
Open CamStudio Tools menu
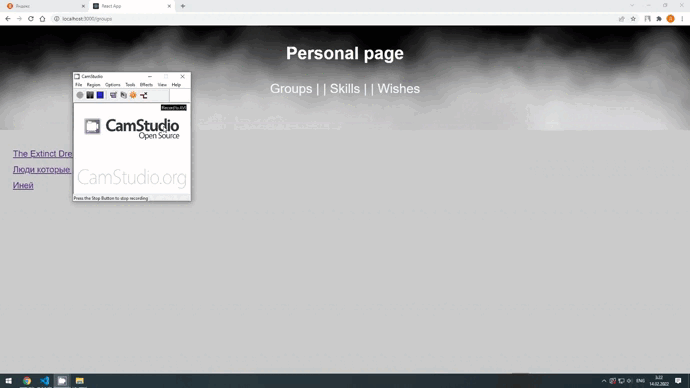coord(130,84)
